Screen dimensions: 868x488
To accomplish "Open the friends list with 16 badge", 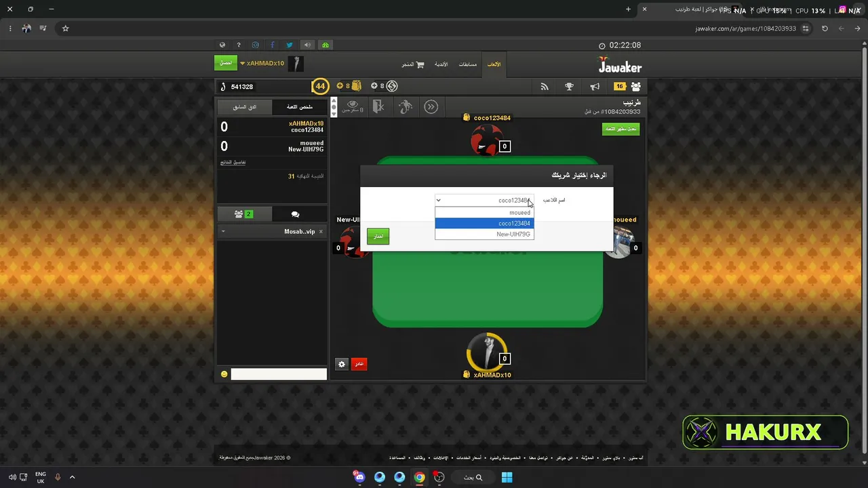I will click(628, 87).
